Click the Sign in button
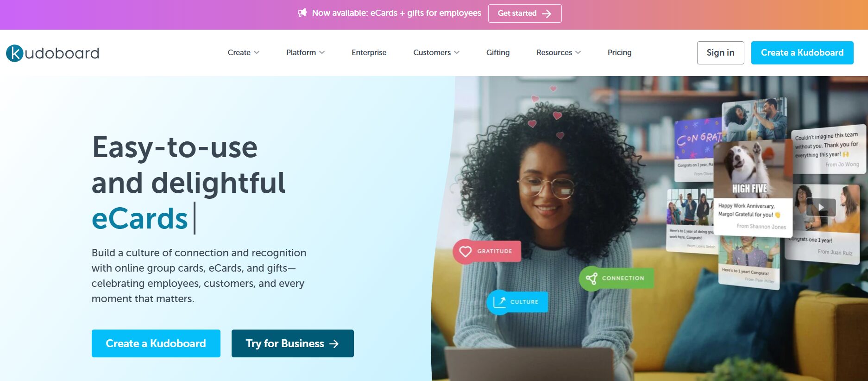This screenshot has height=381, width=868. coord(720,53)
